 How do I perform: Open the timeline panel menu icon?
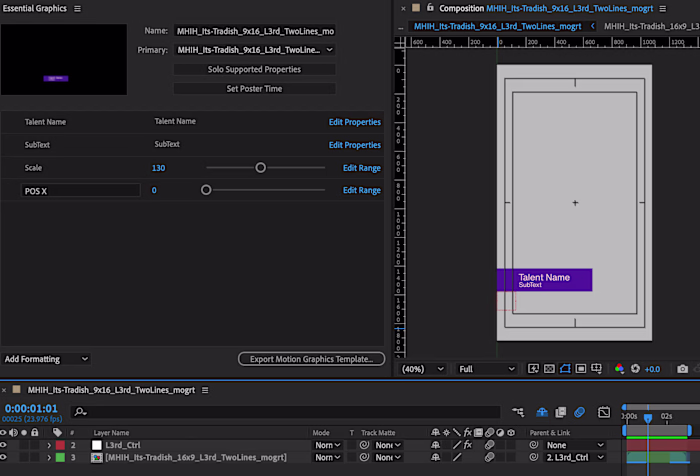205,390
